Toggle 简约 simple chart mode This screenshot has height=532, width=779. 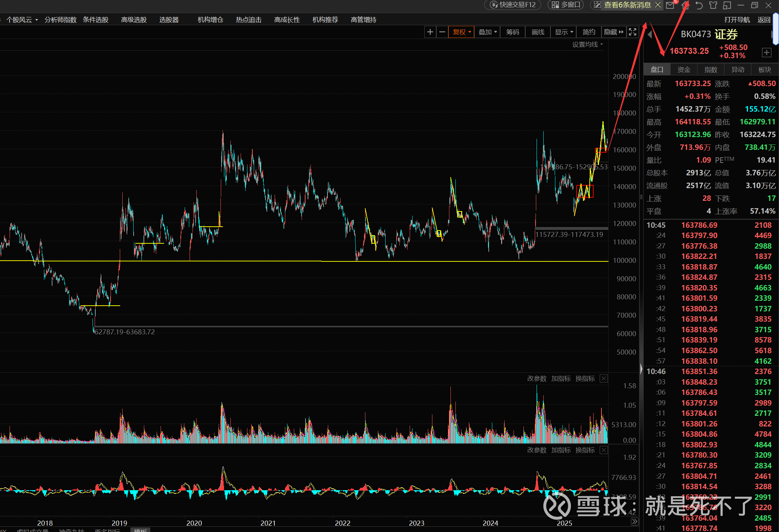tap(589, 32)
